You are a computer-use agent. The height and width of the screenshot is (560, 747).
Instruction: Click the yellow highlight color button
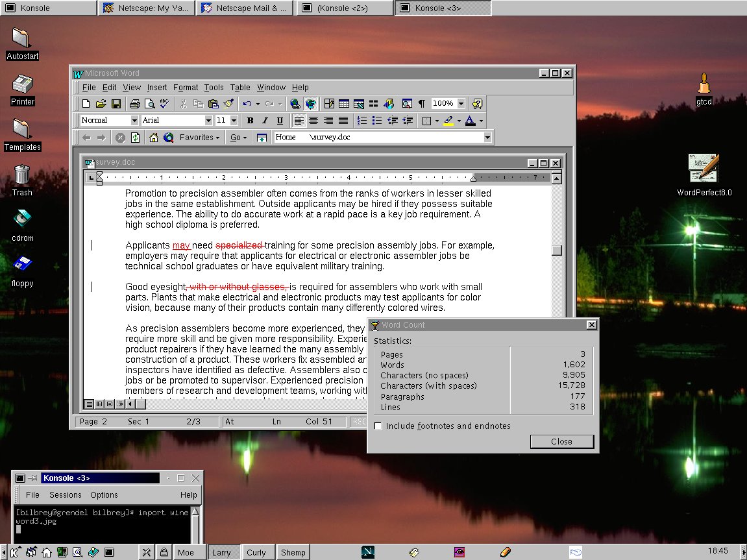[448, 121]
